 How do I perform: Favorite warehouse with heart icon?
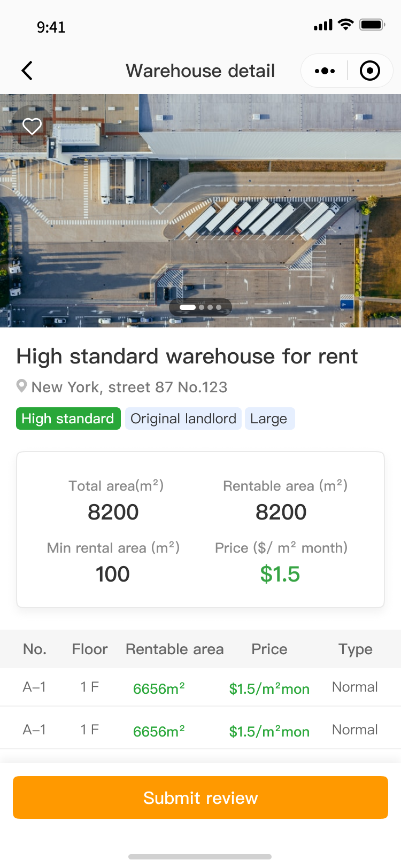coord(32,126)
